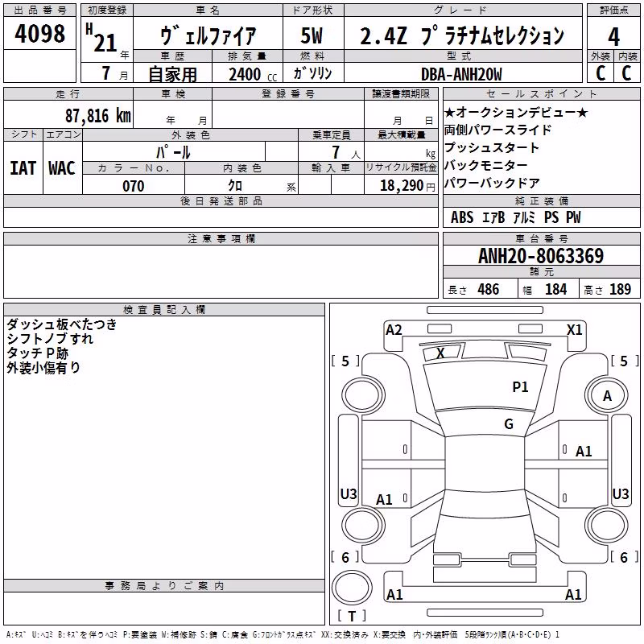Screen dimensions: 644x644
Task: Select the evaluation score 4
Action: tap(613, 37)
